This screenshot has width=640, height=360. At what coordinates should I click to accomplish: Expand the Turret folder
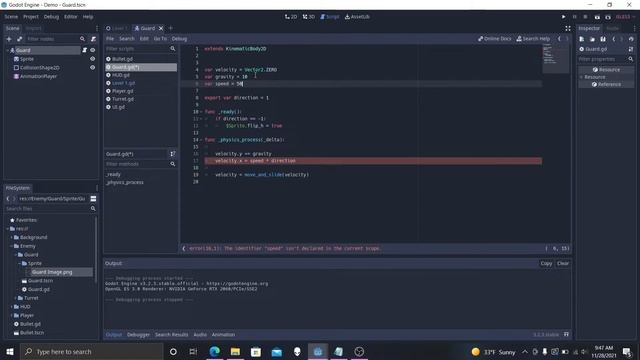tap(16, 298)
